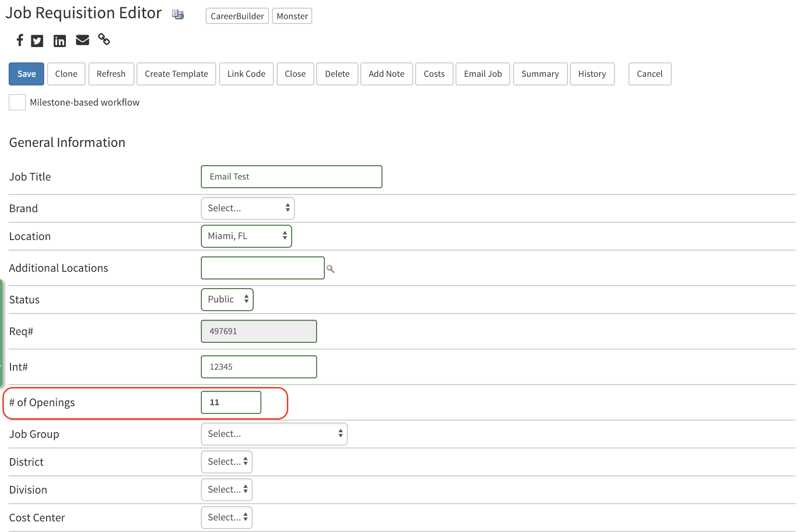Share the job on Facebook

(19, 40)
